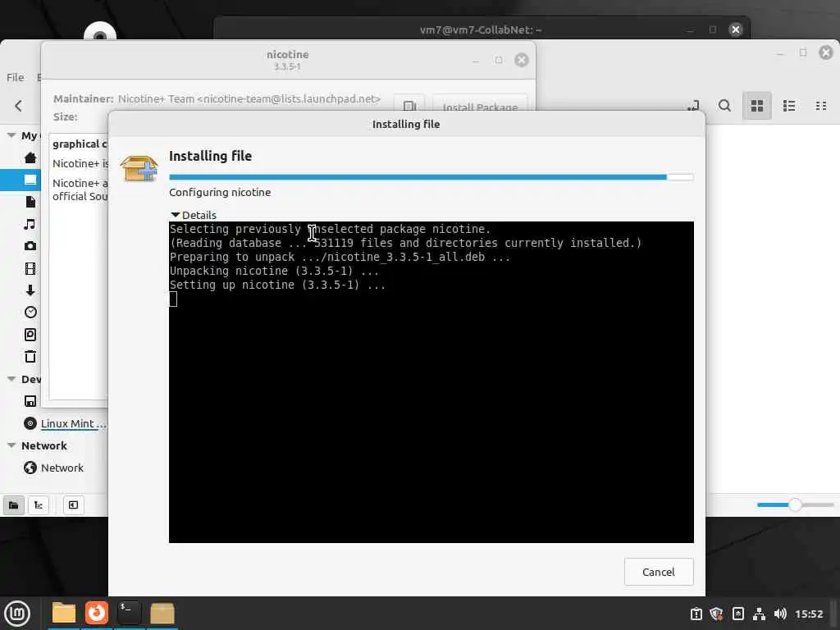Go back in the file manager
Screen dimensions: 840x630
point(18,106)
